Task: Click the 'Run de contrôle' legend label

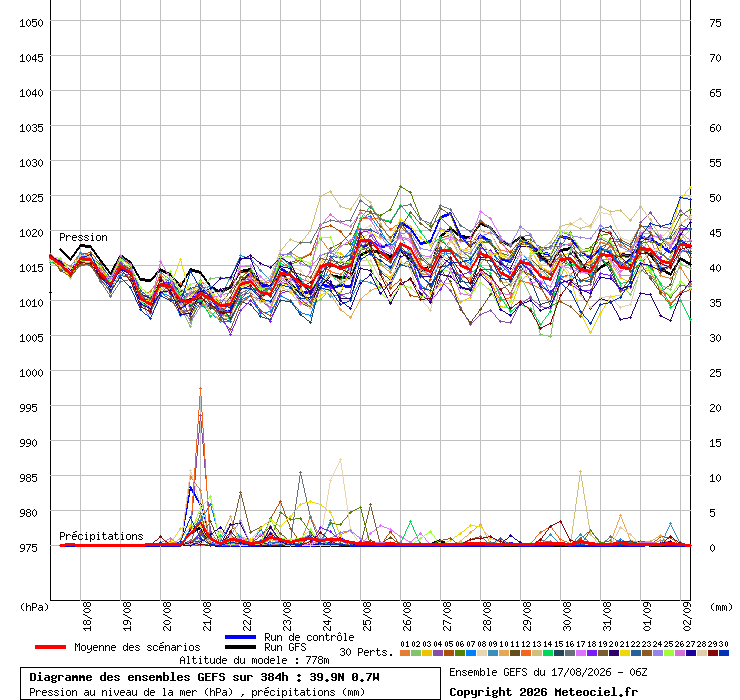Action: click(x=309, y=637)
